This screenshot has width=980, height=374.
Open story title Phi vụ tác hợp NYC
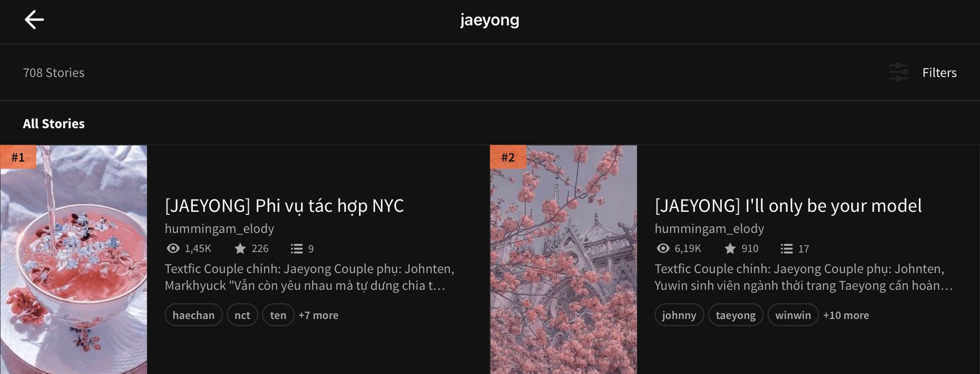pos(284,206)
